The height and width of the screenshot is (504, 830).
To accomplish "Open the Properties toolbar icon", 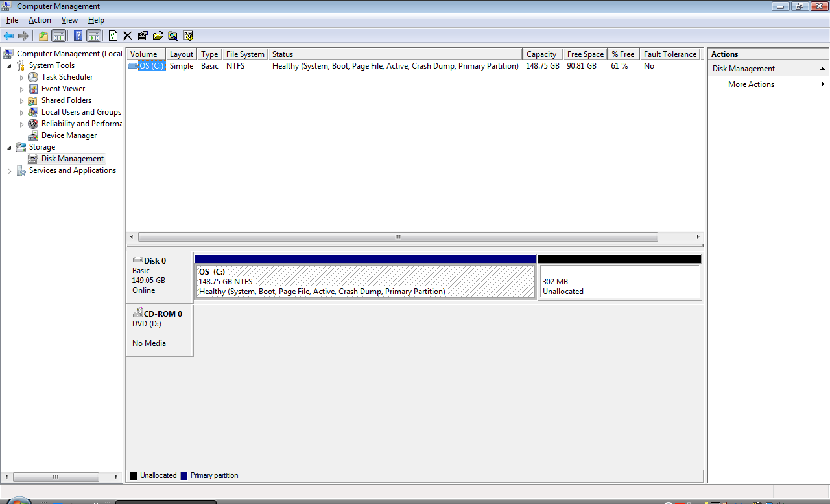I will [143, 36].
